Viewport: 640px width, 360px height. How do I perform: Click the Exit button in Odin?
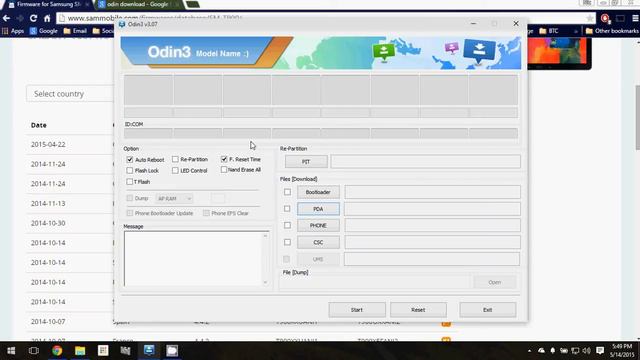tap(487, 310)
